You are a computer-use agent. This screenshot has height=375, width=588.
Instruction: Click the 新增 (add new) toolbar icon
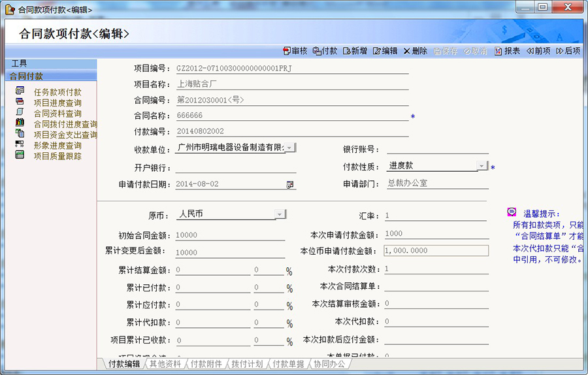click(x=355, y=51)
